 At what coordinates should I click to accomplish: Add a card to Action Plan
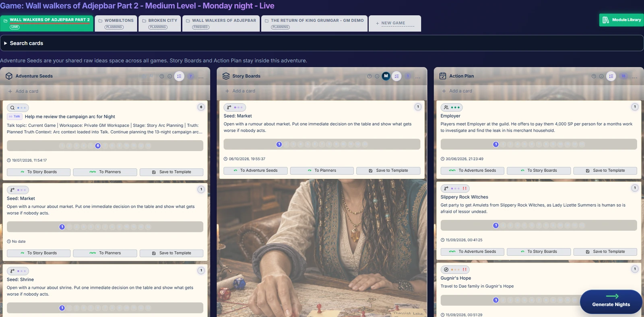pyautogui.click(x=457, y=91)
